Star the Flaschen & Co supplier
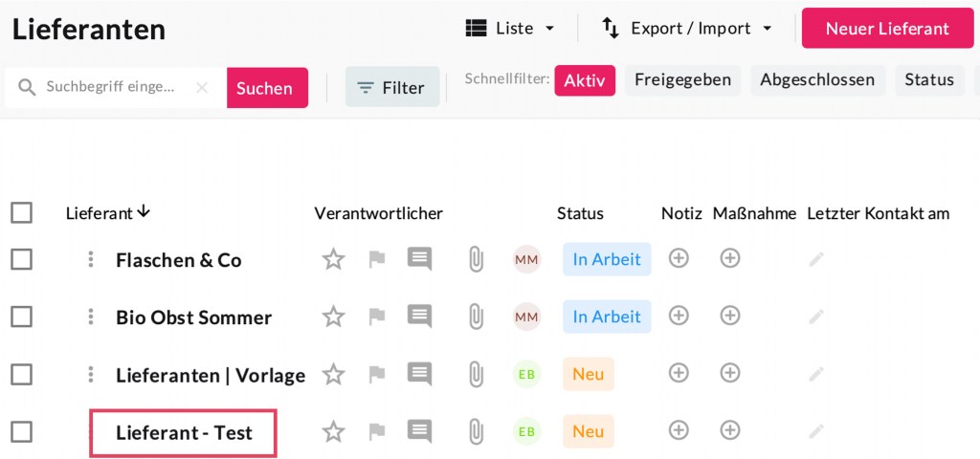This screenshot has width=980, height=459. click(x=333, y=259)
